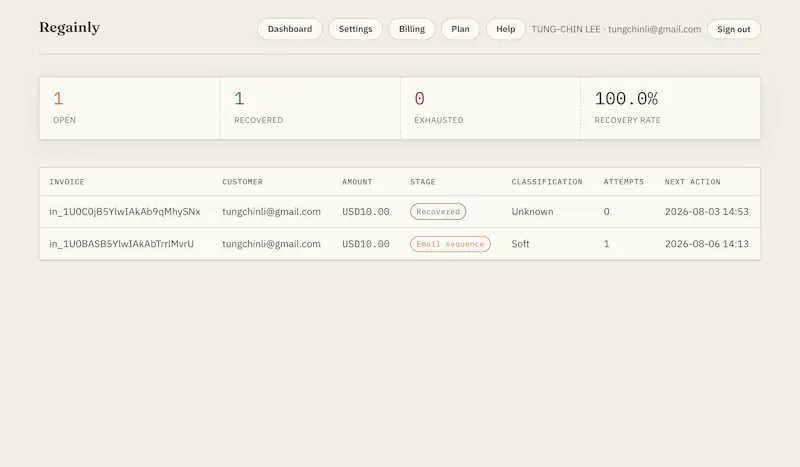Click the Soft classification cell
Image resolution: width=800 pixels, height=467 pixels.
click(520, 244)
